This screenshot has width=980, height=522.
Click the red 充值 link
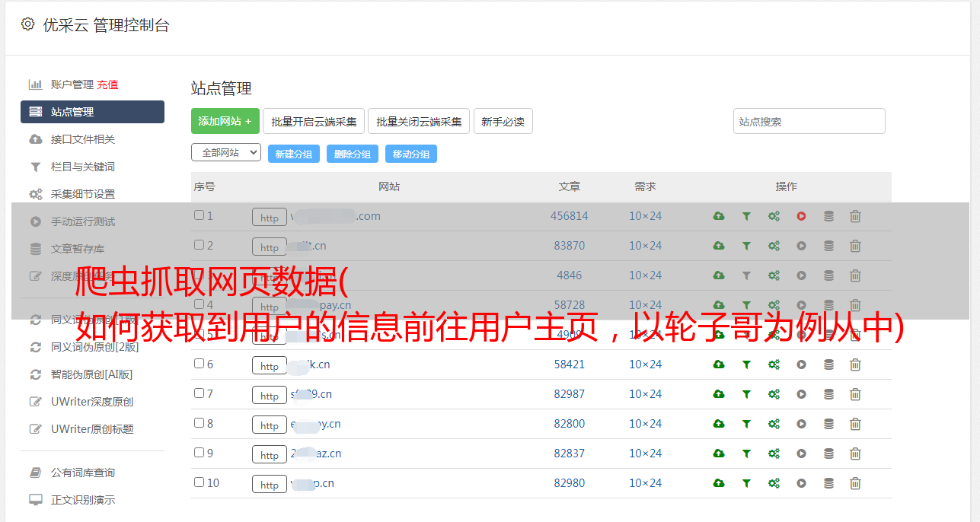click(107, 84)
